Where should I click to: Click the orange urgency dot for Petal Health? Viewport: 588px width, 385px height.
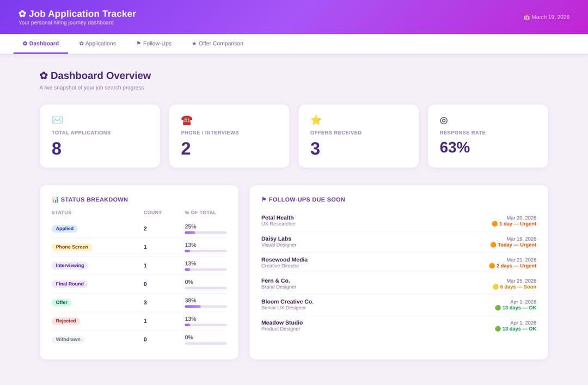pos(494,224)
